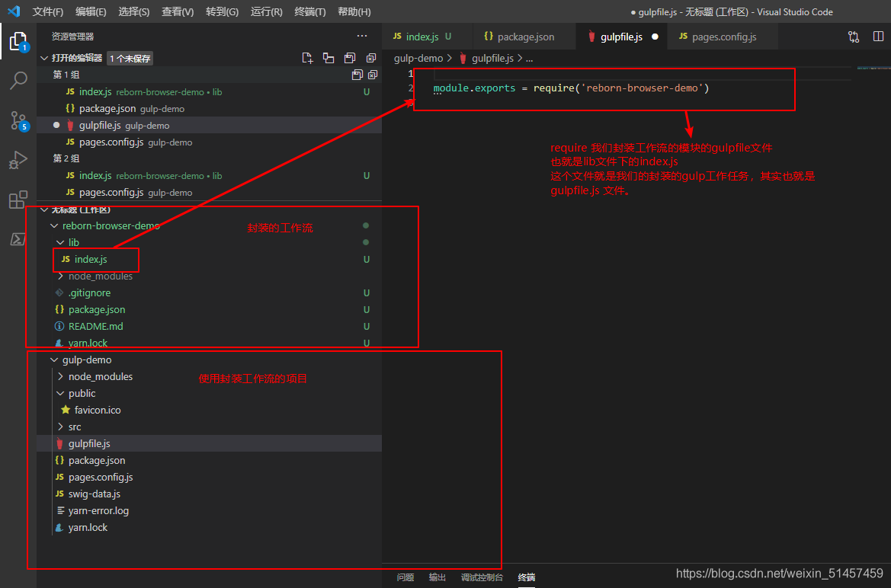Viewport: 891px width, 588px height.
Task: Open yarn-error.log file
Action: coord(209,510)
